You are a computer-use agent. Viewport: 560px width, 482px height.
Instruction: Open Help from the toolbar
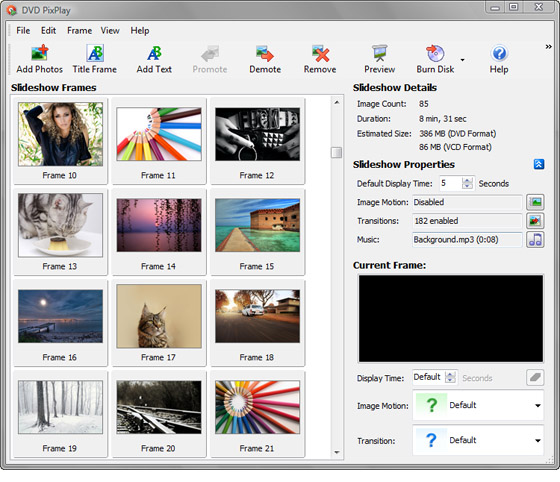point(499,59)
